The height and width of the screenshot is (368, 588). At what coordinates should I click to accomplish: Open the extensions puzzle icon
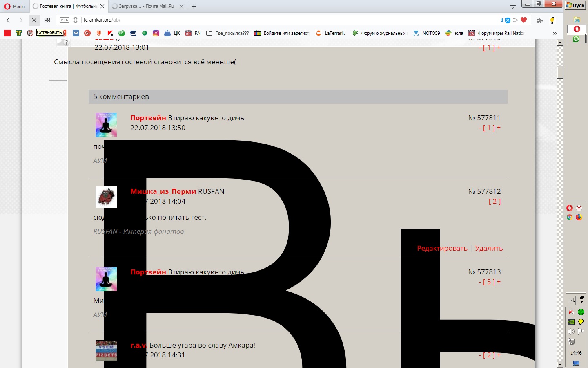540,20
